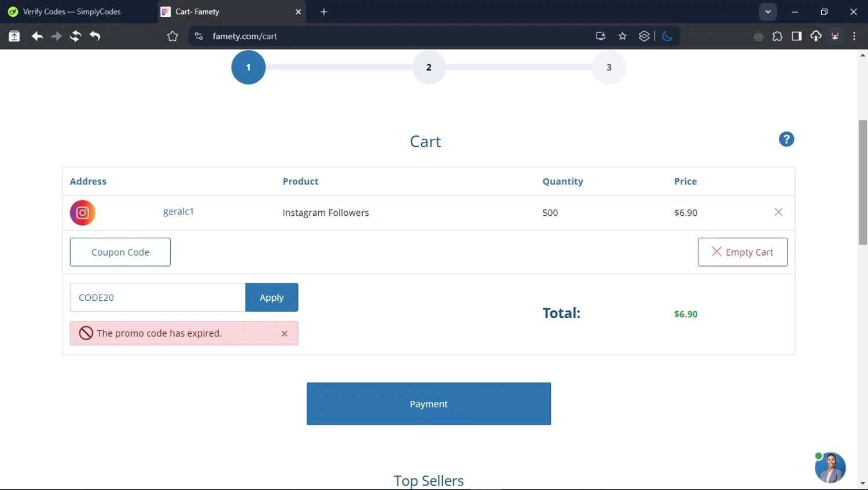Click the Cart page heading

(425, 142)
